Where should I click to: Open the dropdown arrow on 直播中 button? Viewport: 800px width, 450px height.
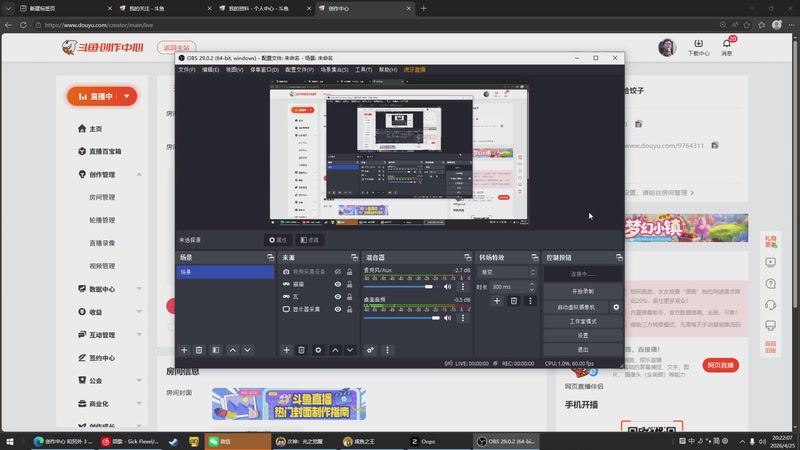tap(127, 96)
